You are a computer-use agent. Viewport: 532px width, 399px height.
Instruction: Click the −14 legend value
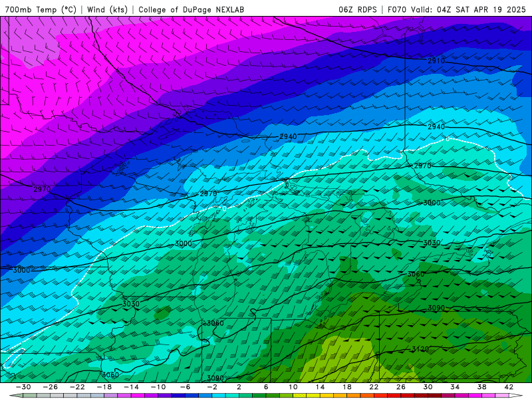click(131, 387)
